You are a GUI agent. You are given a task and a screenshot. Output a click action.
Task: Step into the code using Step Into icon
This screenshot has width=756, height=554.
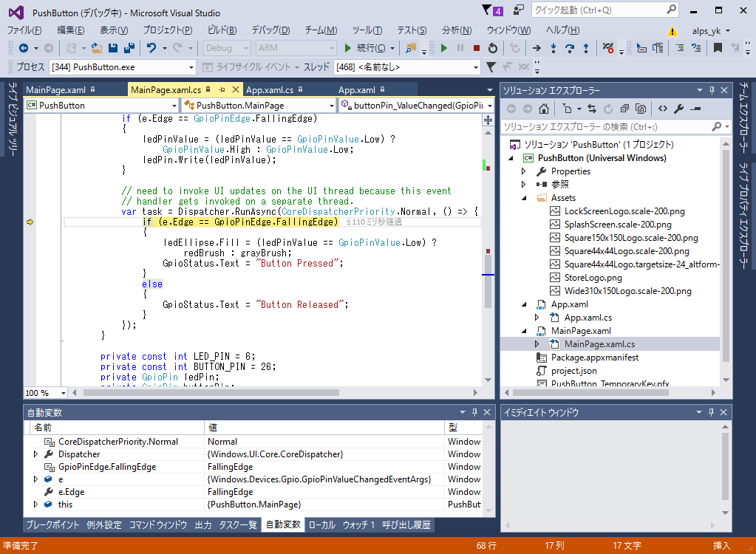[x=553, y=48]
